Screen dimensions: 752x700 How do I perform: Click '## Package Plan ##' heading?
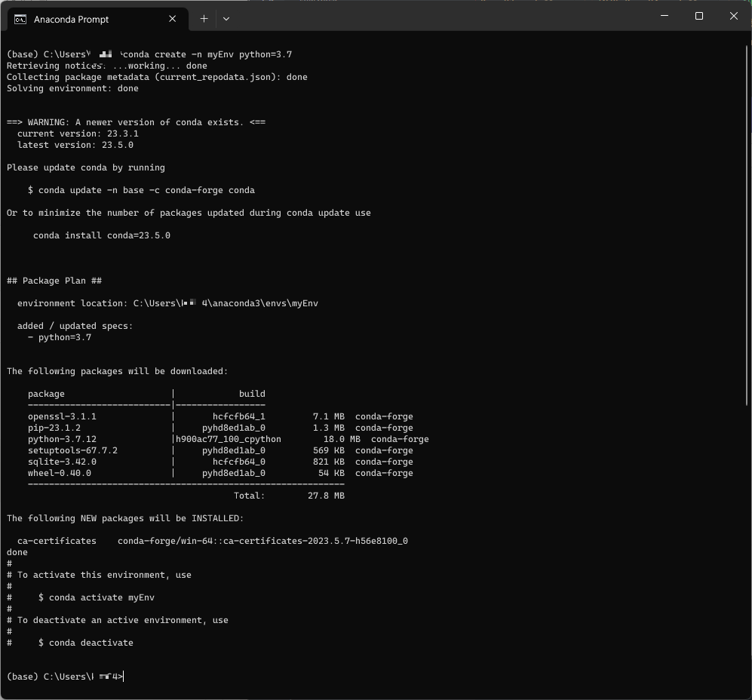(x=54, y=281)
